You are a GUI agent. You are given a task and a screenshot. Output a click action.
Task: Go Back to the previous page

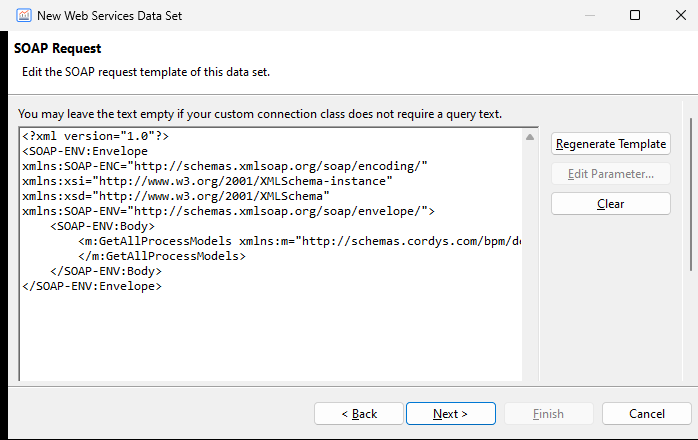point(359,414)
